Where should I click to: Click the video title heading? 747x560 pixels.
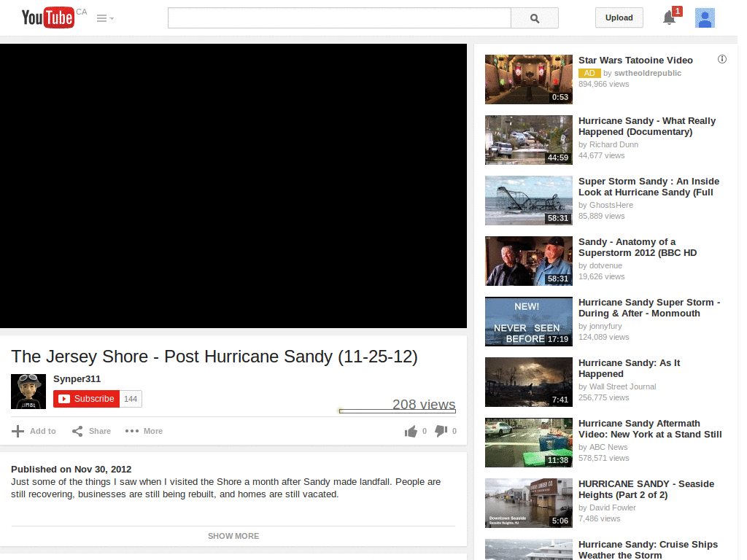point(214,356)
